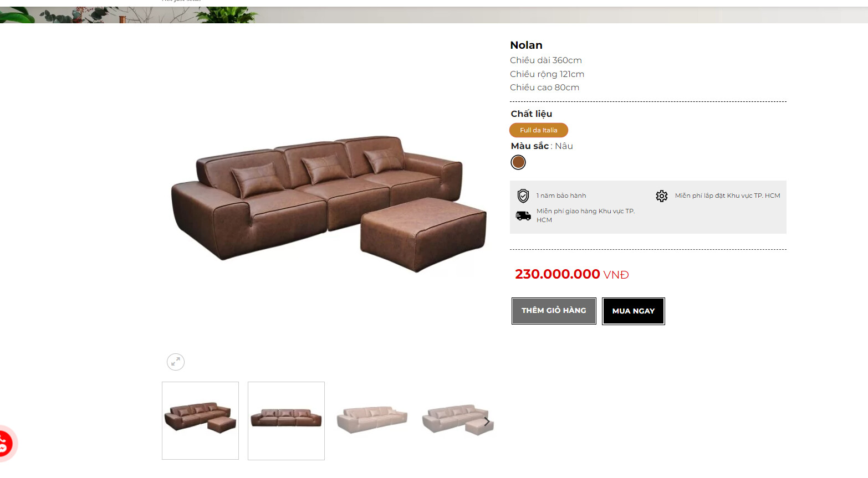Click the Nolan product title

[x=526, y=45]
